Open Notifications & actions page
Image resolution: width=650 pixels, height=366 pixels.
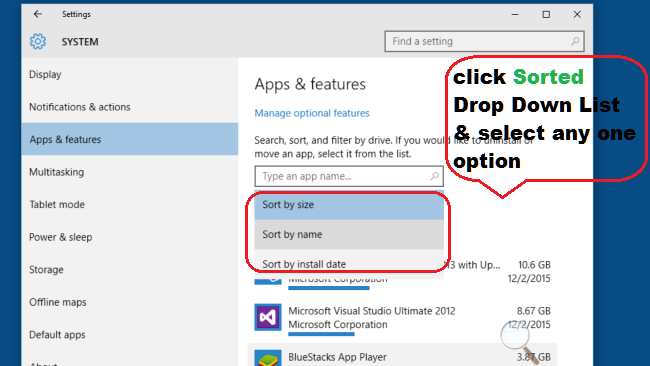[130, 107]
